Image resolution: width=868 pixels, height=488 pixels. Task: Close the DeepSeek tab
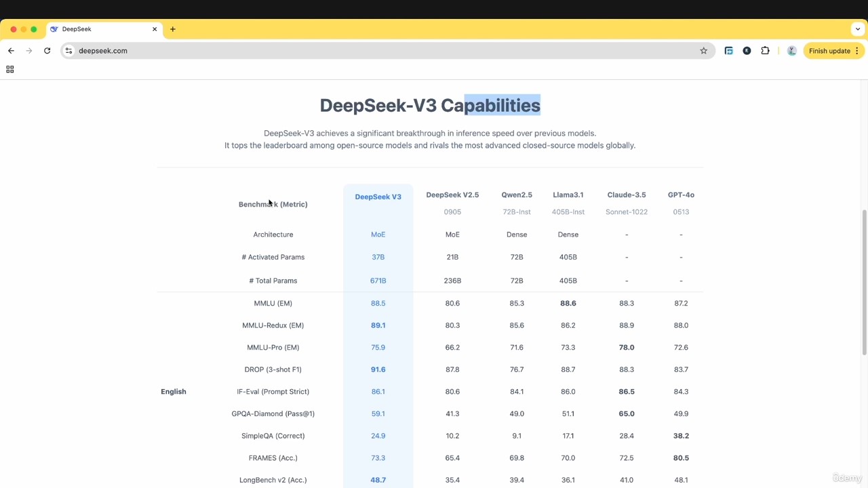[x=155, y=29]
